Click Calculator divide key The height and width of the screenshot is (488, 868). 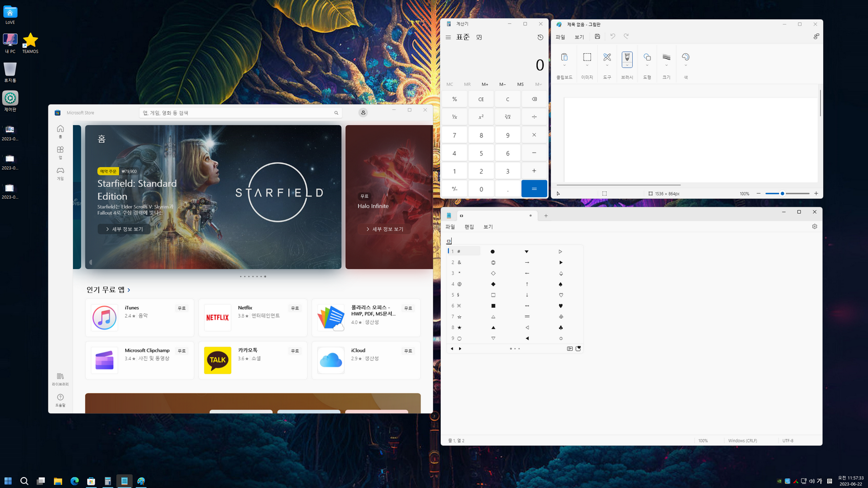click(534, 117)
